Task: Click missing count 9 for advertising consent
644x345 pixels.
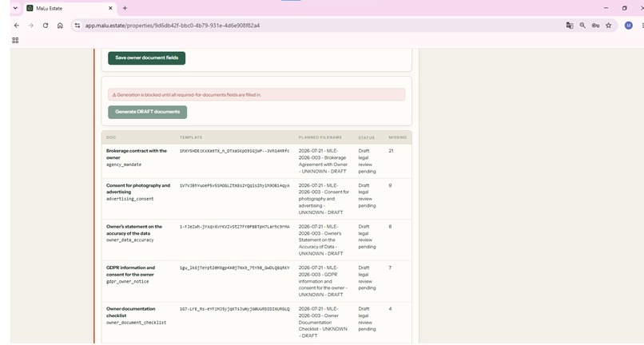Action: click(390, 185)
